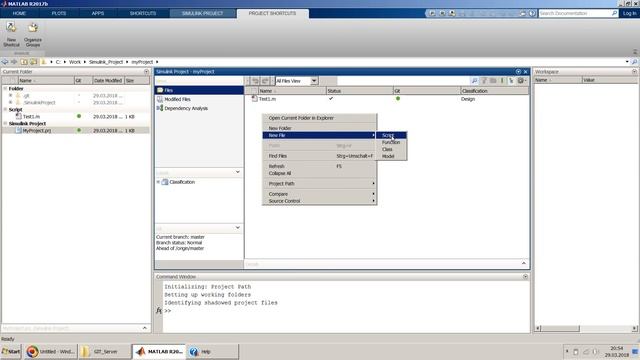Image resolution: width=640 pixels, height=360 pixels.
Task: Open the gear settings icon in project toolbar
Action: (521, 81)
